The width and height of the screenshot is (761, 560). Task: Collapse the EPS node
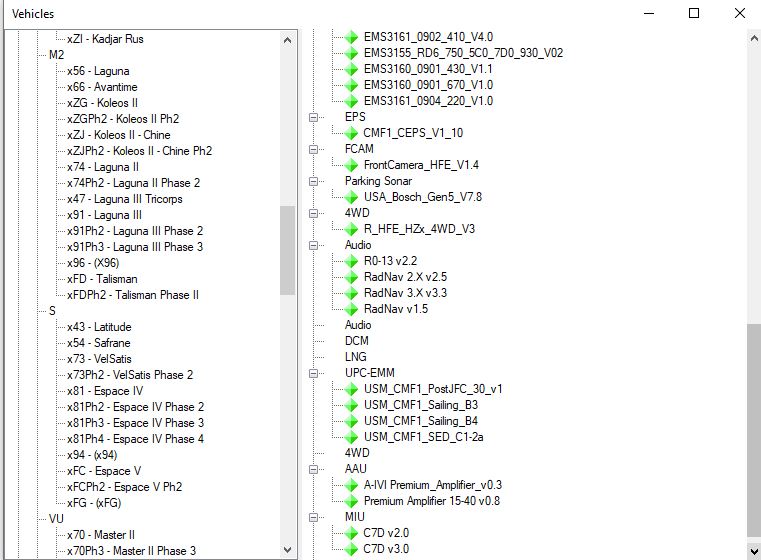314,117
